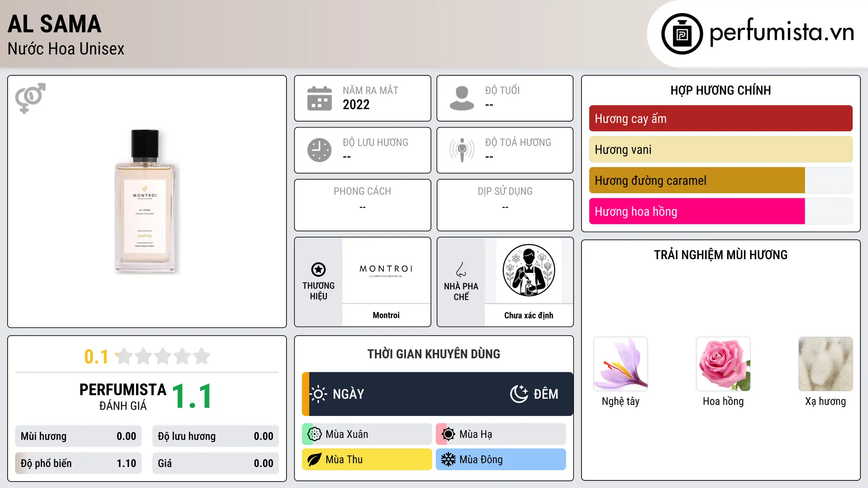Click the Hương vani accord bar

pos(721,150)
